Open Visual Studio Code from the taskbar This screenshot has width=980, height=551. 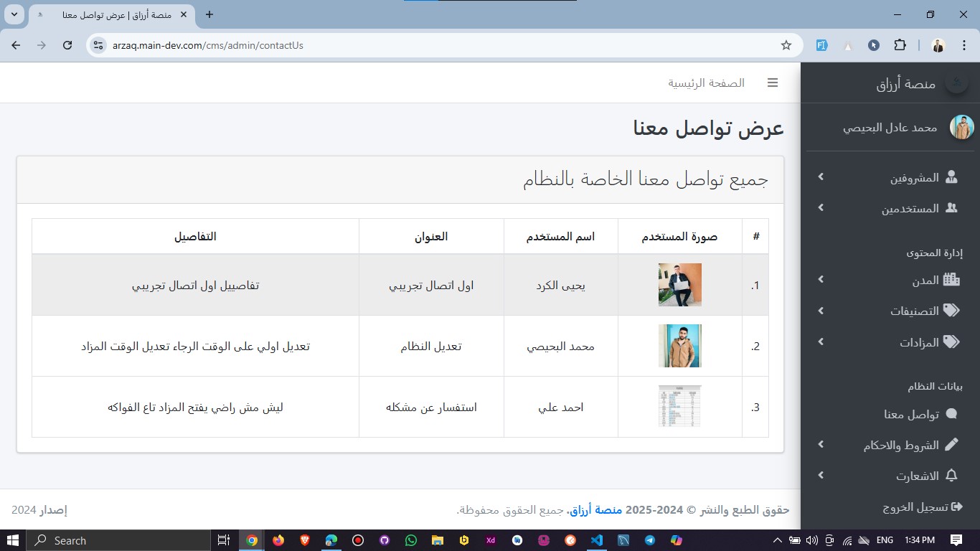(596, 540)
